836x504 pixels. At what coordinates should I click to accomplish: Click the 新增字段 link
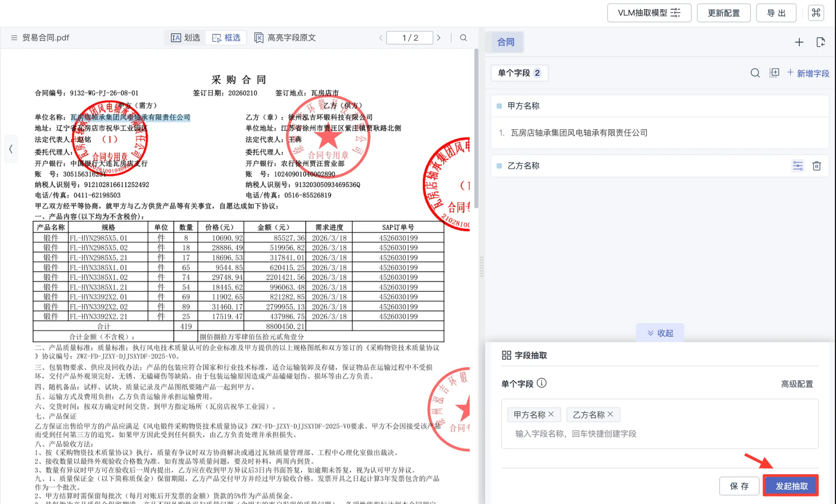808,73
